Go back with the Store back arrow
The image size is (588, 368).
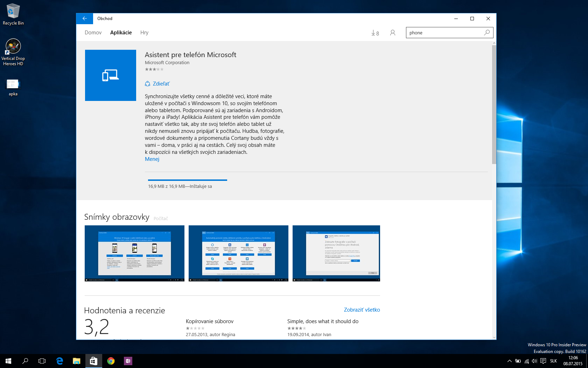click(x=84, y=19)
